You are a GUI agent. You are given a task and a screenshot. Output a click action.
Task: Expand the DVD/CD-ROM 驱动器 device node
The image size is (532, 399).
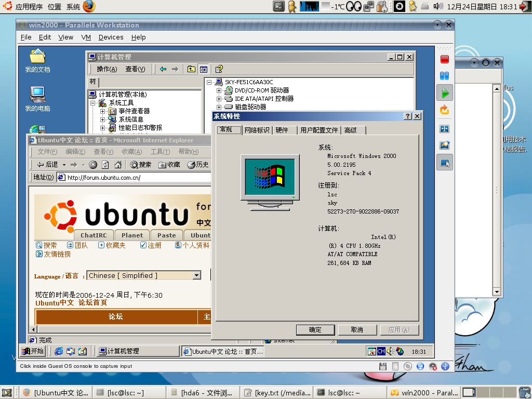(219, 90)
